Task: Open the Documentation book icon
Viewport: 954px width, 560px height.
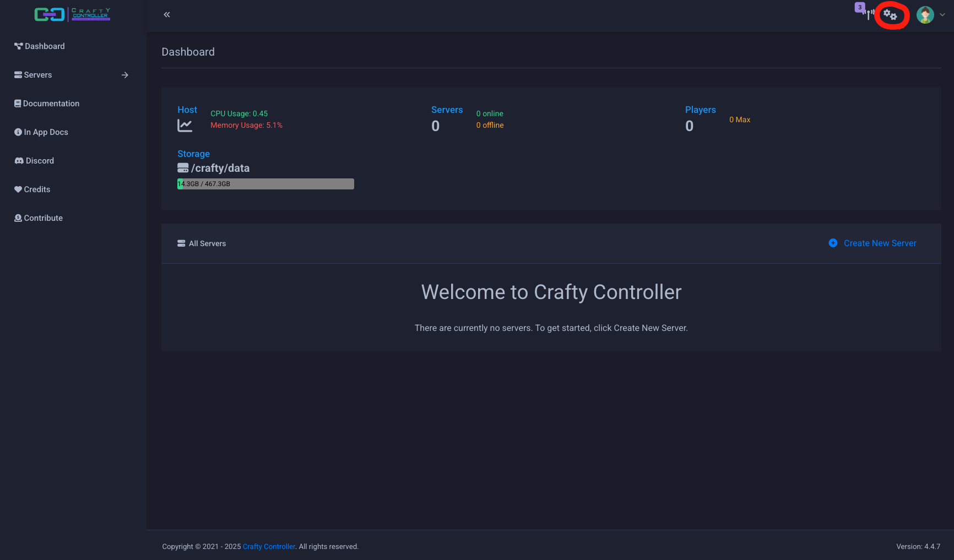Action: click(x=18, y=103)
